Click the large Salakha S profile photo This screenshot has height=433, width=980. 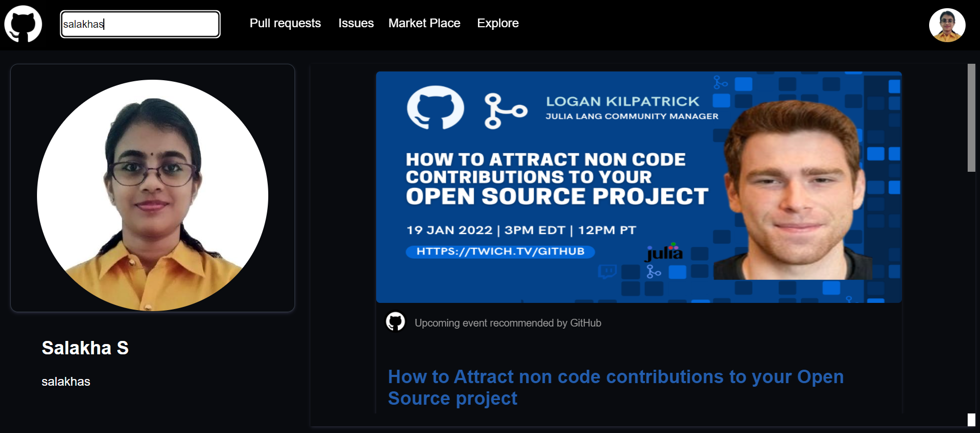pos(153,195)
